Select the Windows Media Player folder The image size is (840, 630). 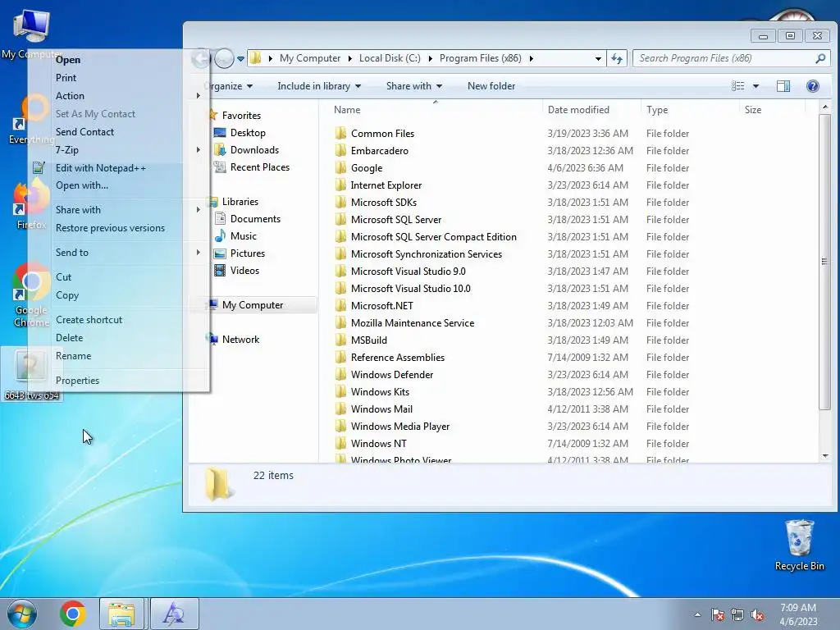tap(400, 427)
